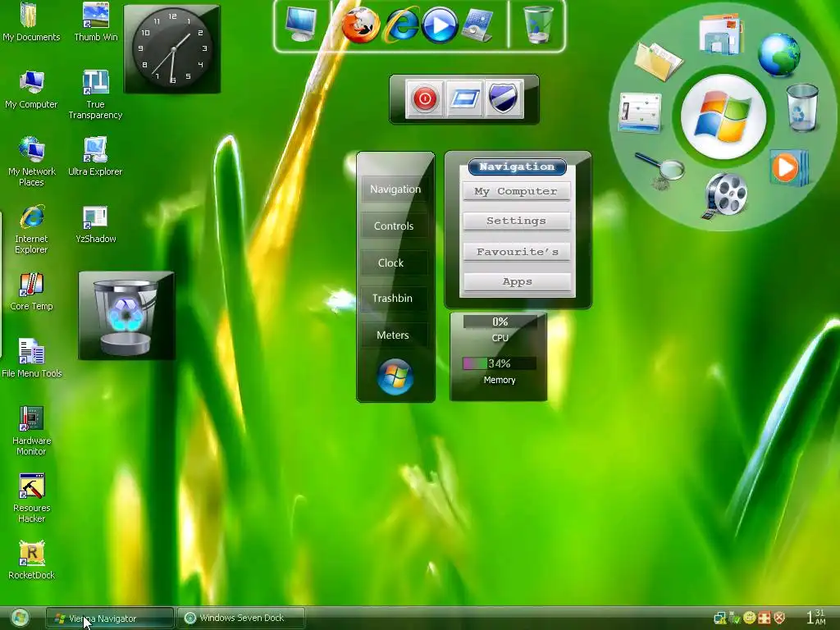This screenshot has height=630, width=840.
Task: Click the control panel icon in the top dock
Action: click(x=477, y=25)
